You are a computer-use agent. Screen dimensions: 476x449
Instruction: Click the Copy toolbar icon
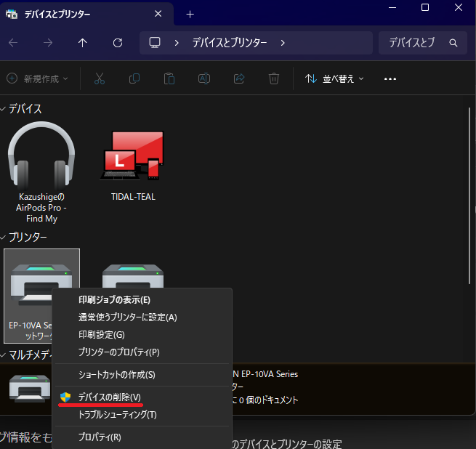tap(134, 78)
